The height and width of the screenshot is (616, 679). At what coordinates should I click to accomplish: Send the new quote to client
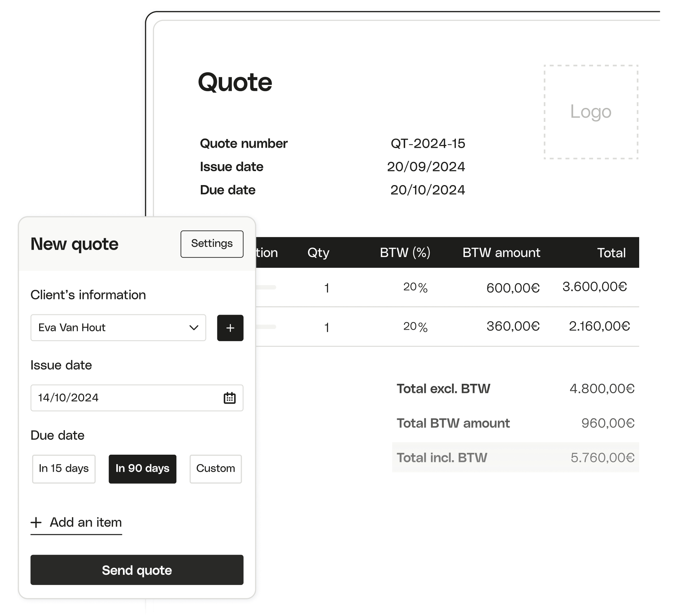137,570
